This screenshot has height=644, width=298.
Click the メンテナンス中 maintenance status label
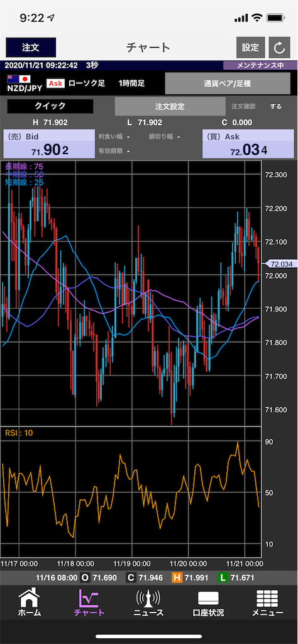tap(261, 65)
